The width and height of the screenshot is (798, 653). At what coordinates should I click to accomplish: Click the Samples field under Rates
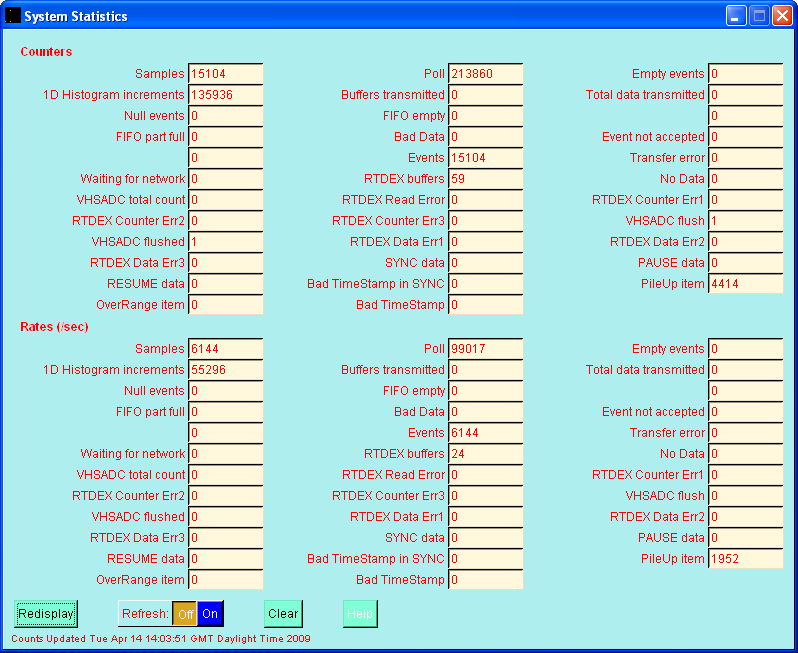coord(225,349)
